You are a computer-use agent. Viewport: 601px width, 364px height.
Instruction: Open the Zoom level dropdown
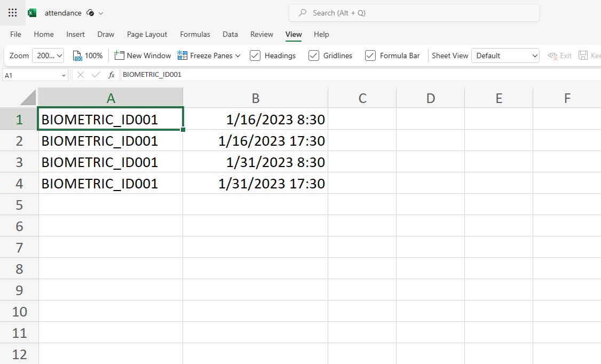[x=48, y=56]
